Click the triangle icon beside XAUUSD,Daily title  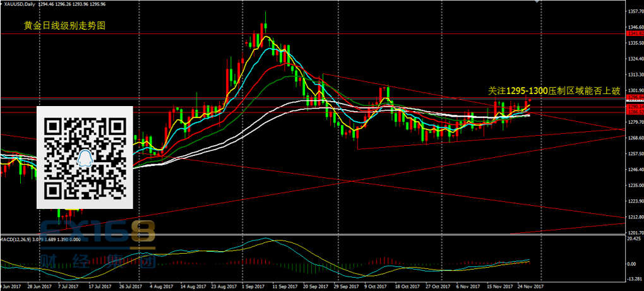3,4
